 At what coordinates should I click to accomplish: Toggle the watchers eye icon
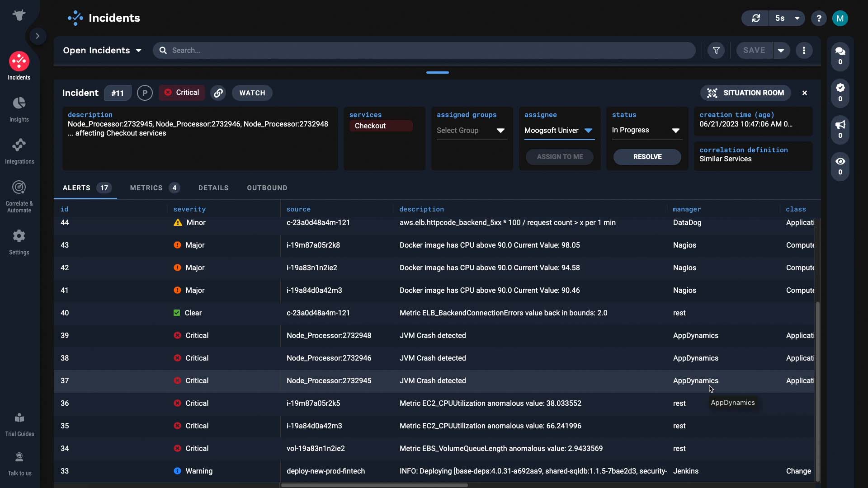[840, 166]
